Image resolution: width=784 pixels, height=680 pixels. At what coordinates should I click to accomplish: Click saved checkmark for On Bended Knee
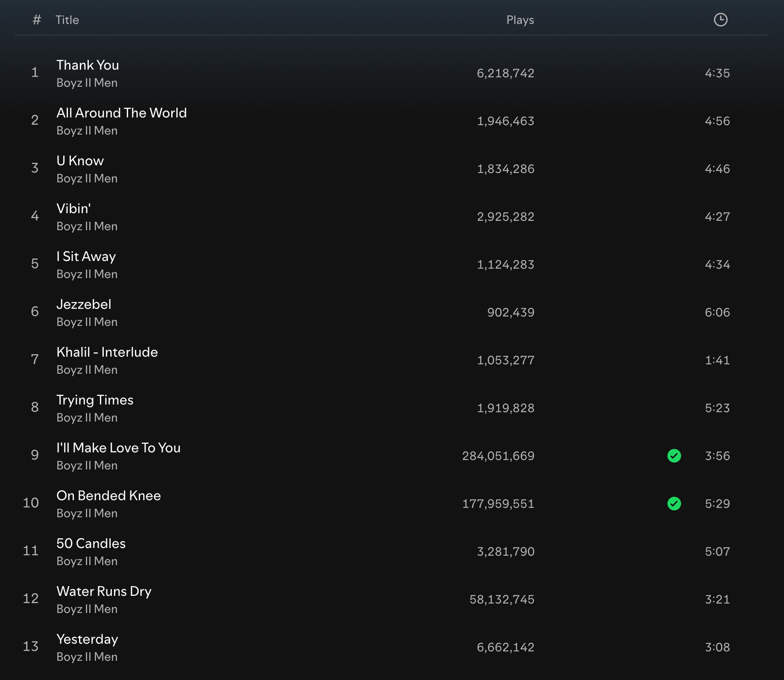[674, 504]
